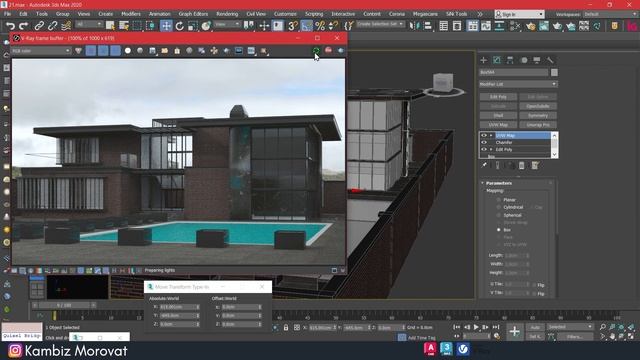Screen dimensions: 640x360
Task: Open 3ds Max icon in Windows taskbar
Action: click(x=447, y=349)
